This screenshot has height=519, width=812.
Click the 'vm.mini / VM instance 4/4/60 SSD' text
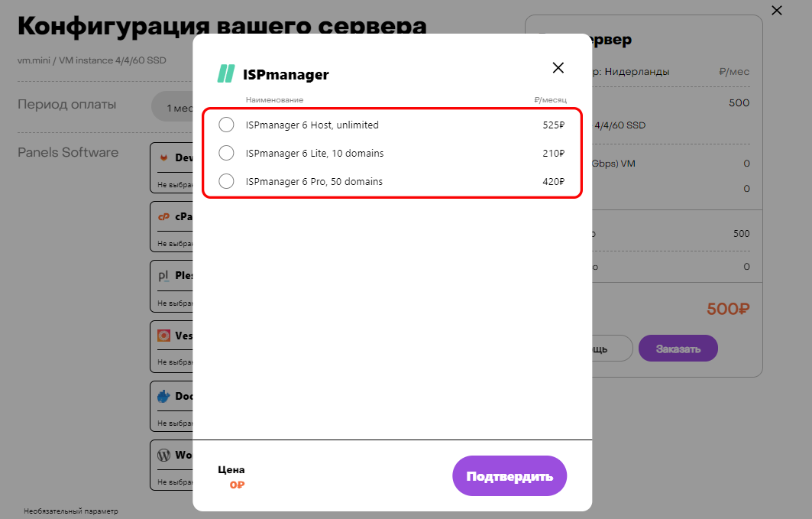pyautogui.click(x=92, y=60)
